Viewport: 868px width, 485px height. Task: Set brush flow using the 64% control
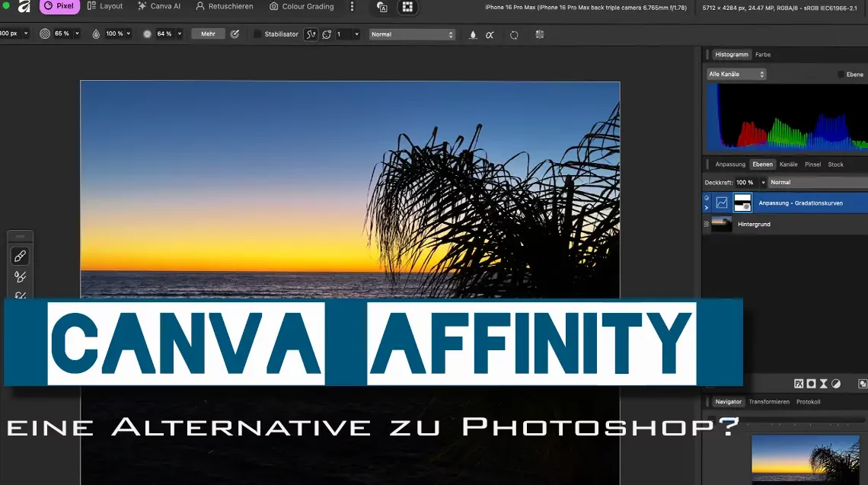click(162, 34)
